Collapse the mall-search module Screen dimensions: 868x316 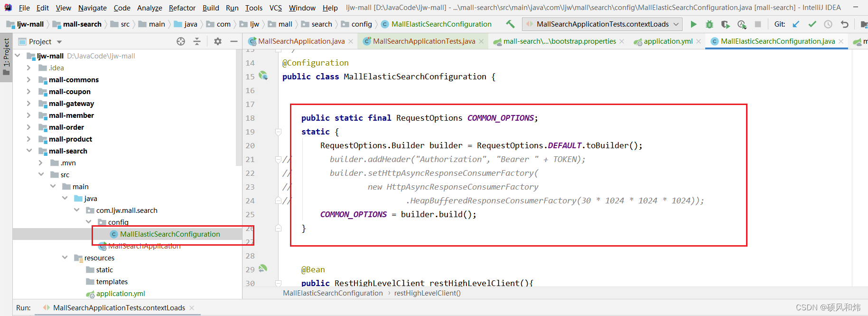click(x=29, y=151)
